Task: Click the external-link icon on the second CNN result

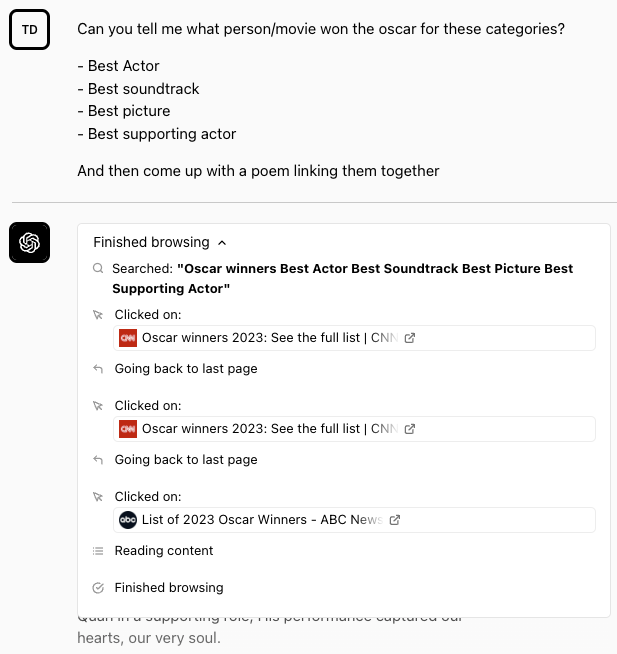Action: tap(410, 429)
